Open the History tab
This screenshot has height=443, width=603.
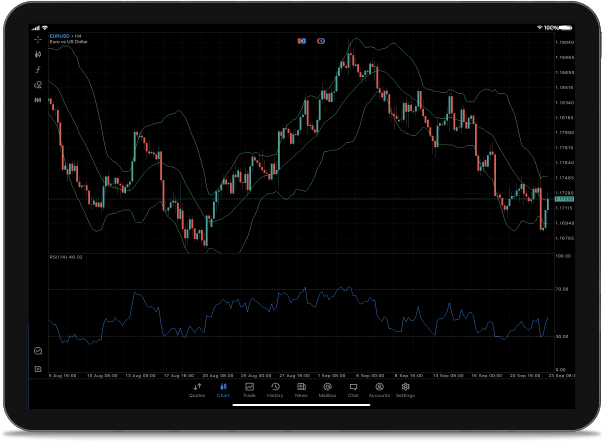coord(275,390)
